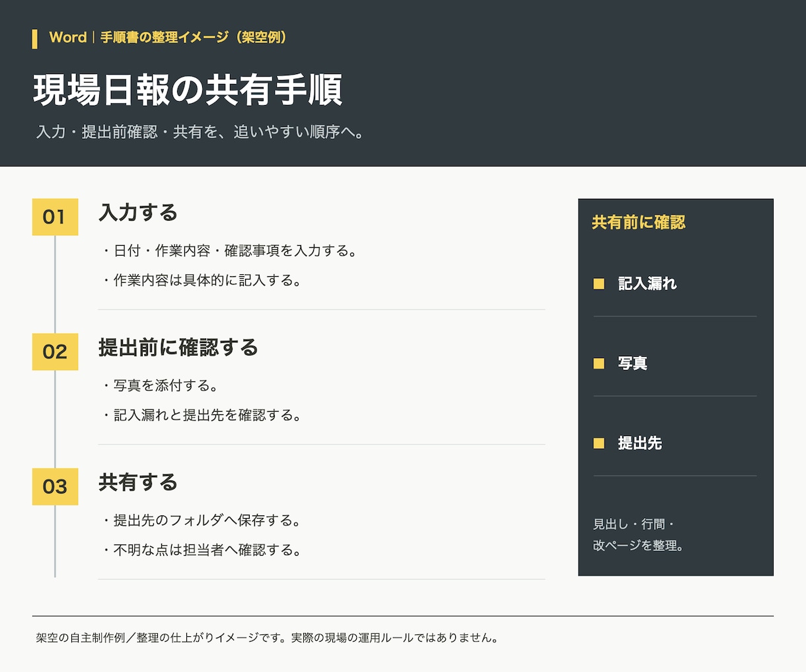Click the heading 共有する

[138, 482]
